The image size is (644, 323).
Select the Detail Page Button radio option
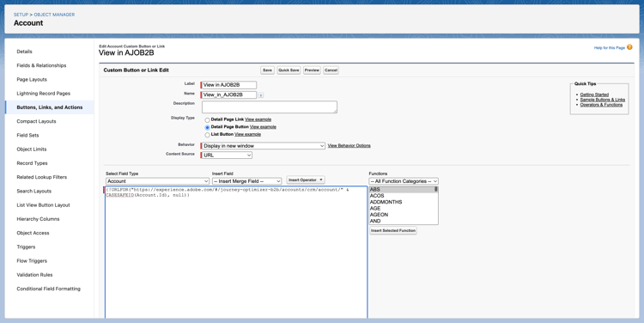208,127
